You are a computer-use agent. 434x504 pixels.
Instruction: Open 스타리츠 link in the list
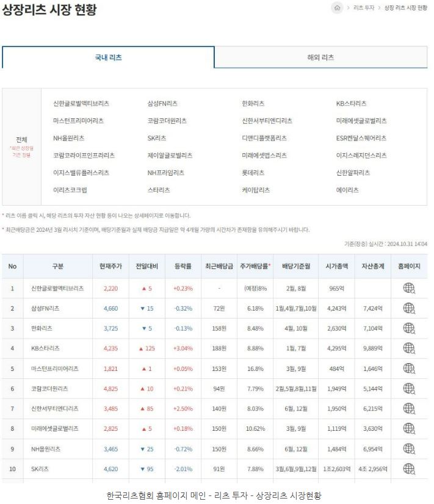159,190
